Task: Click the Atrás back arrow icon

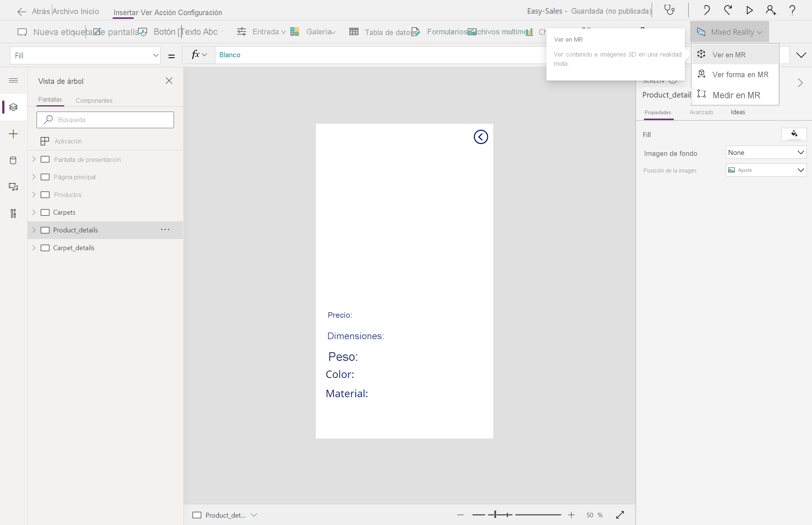Action: (22, 11)
